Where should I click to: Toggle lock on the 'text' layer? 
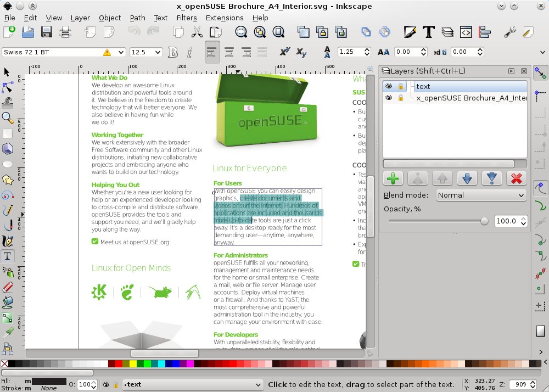[x=401, y=86]
